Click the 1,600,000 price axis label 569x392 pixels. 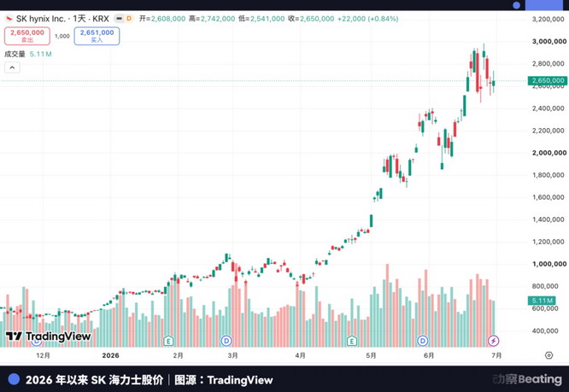click(548, 197)
